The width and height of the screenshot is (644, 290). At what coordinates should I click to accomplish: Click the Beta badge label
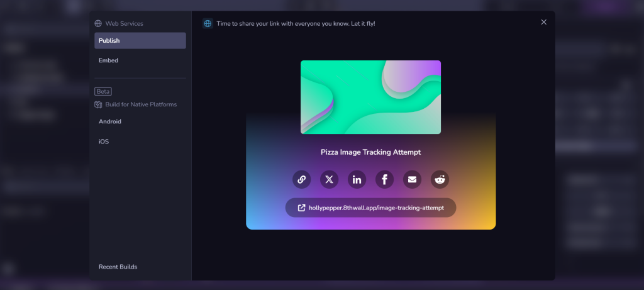point(103,91)
